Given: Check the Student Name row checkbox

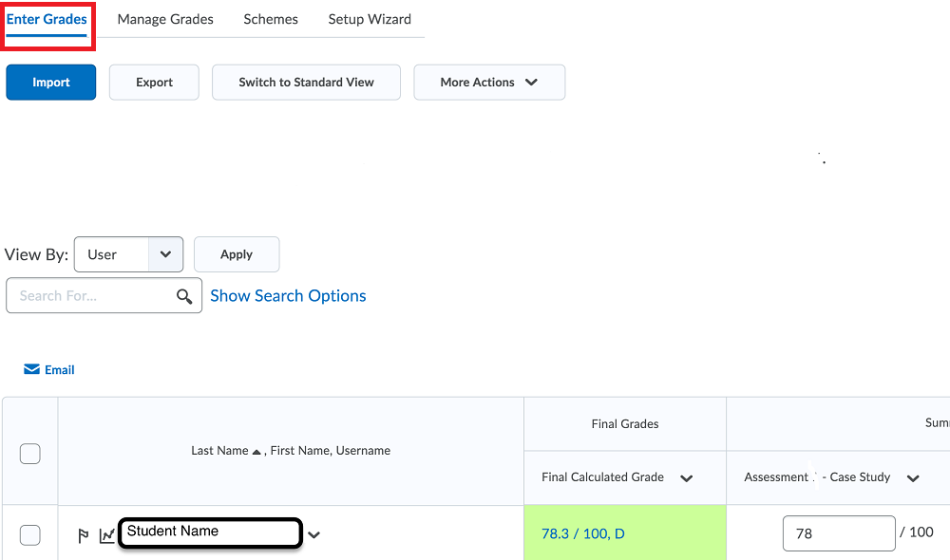Looking at the screenshot, I should point(30,535).
